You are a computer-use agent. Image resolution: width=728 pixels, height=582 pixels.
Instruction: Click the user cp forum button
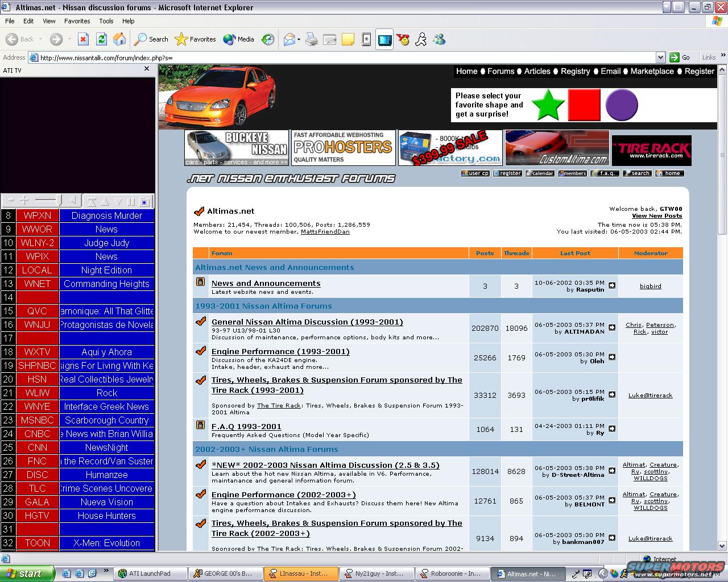click(475, 173)
